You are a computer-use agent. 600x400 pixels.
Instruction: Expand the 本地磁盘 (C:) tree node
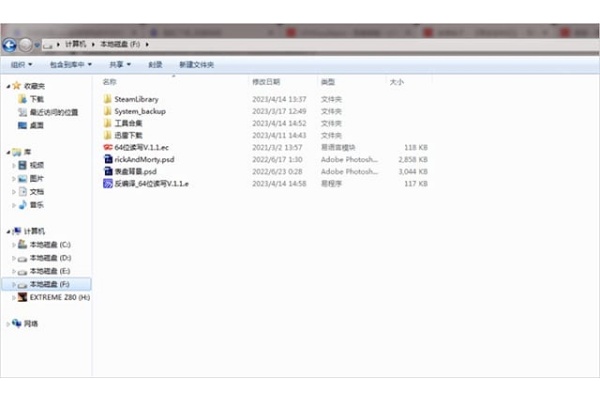[x=13, y=245]
